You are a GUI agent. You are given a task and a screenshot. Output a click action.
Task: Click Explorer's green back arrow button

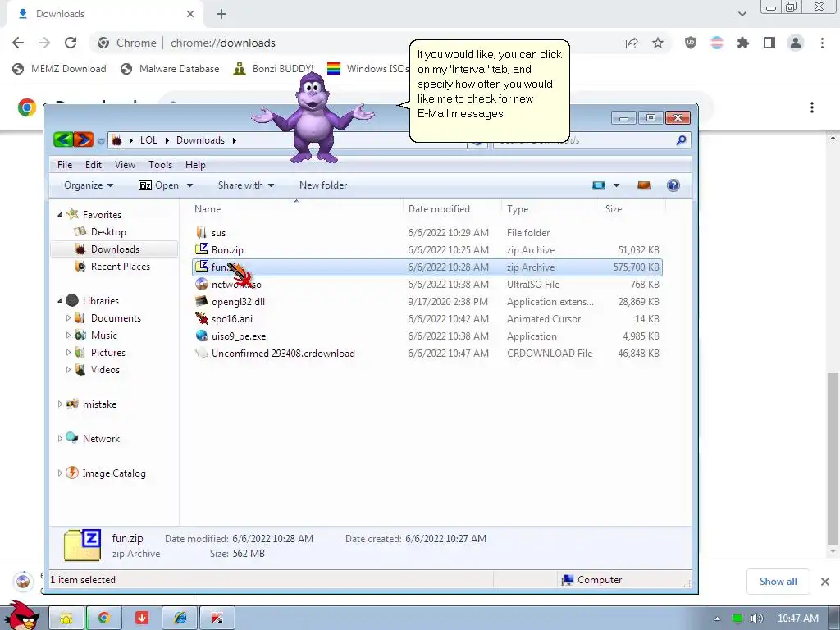pos(63,139)
